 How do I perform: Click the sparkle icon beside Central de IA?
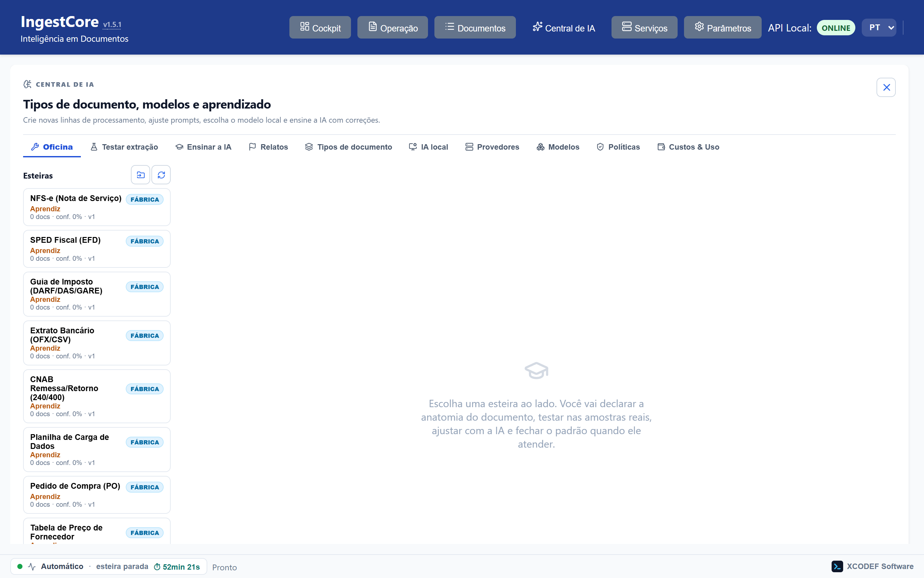[538, 26]
